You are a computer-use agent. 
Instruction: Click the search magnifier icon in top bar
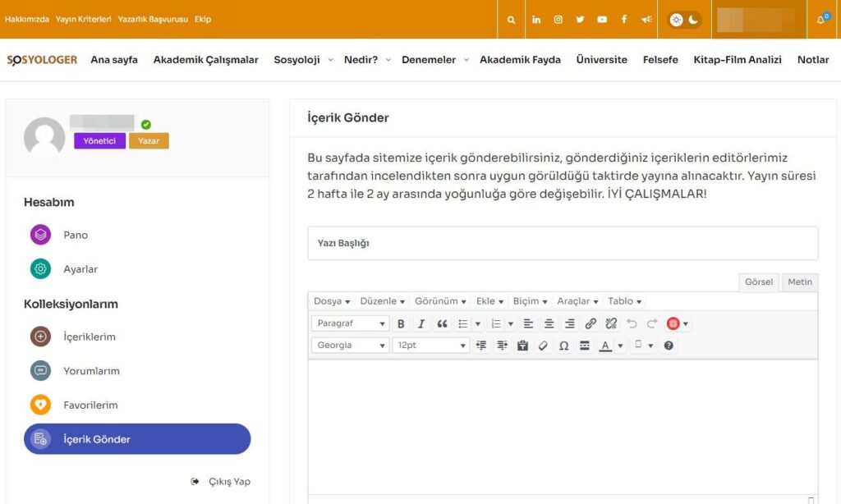511,20
